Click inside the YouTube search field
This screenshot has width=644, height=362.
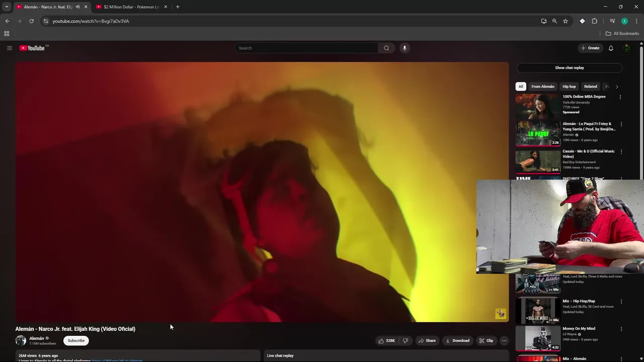tap(306, 48)
